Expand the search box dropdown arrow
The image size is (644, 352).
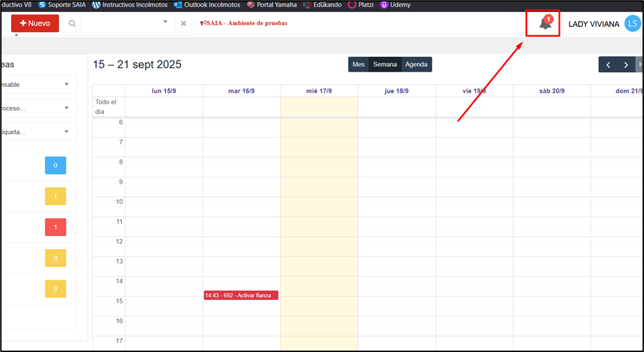[x=166, y=22]
